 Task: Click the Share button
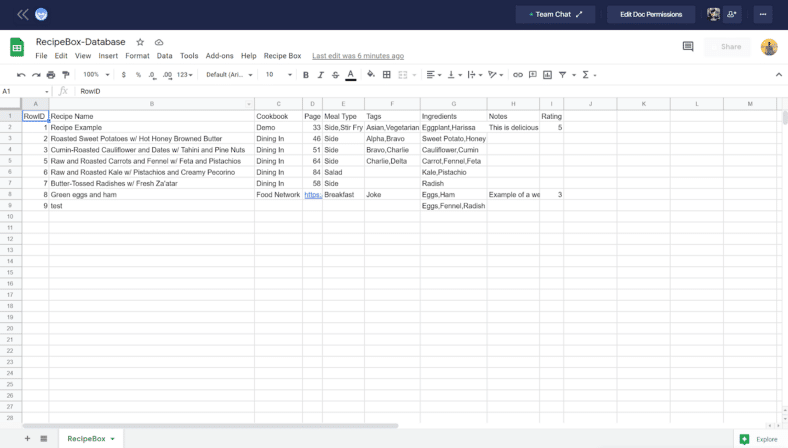pyautogui.click(x=727, y=47)
